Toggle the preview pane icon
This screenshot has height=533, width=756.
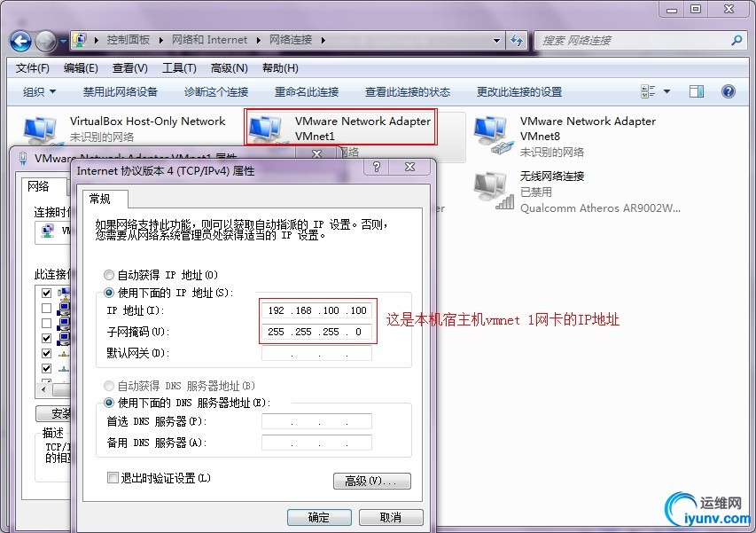pos(697,91)
